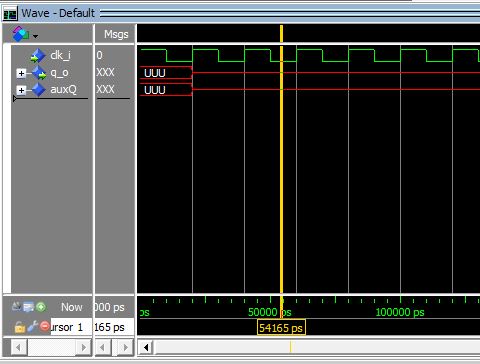Viewport: 480px width, 364px height.
Task: Click the auxQ value XXX in Msgs column
Action: pyautogui.click(x=105, y=89)
